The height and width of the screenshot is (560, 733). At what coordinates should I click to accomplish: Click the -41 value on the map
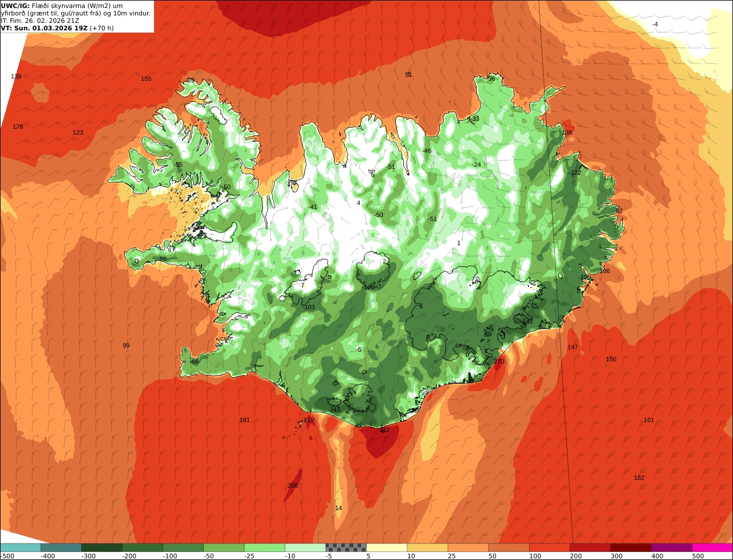click(x=313, y=207)
